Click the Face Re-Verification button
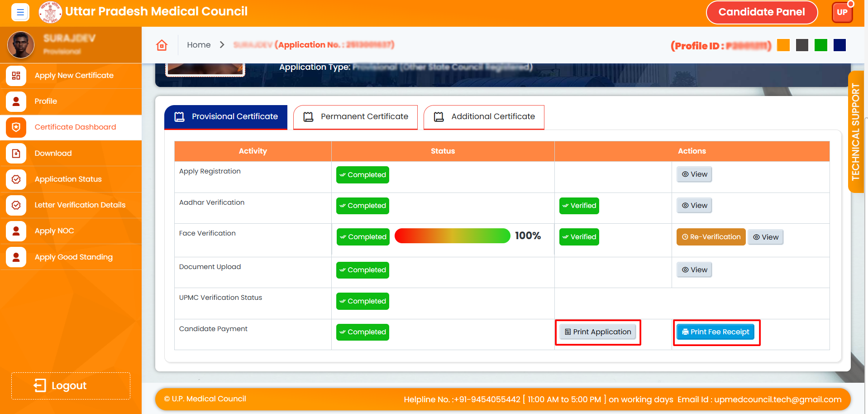868x414 pixels. pos(711,237)
